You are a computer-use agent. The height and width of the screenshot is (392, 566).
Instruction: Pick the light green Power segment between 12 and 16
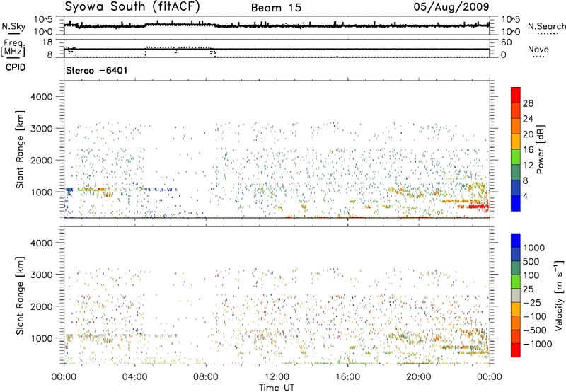516,156
